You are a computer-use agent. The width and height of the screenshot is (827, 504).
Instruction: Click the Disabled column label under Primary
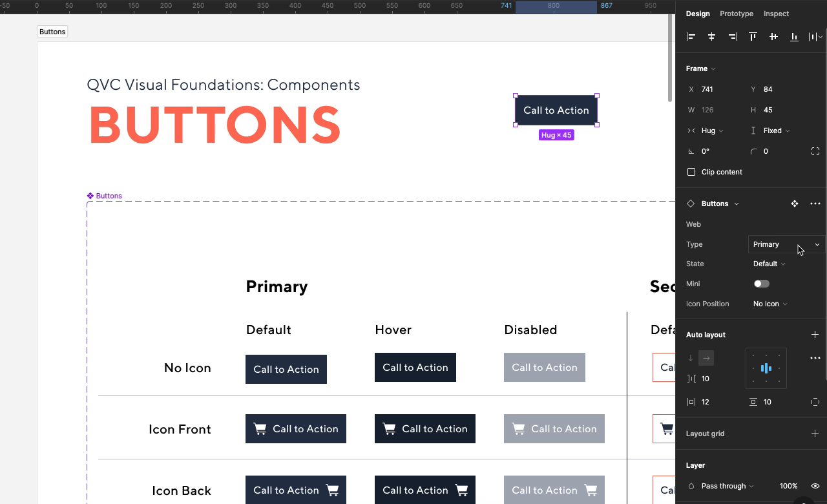click(530, 330)
